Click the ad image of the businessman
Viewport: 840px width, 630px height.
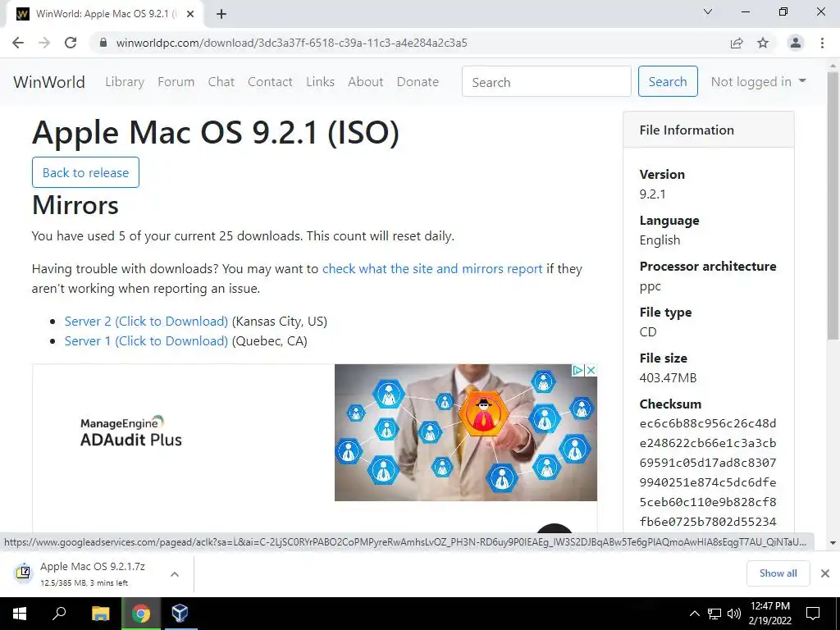click(x=466, y=433)
